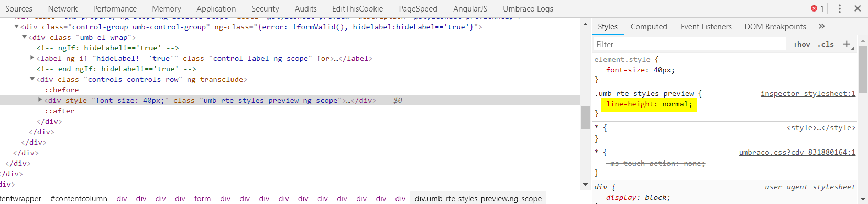Select div.umb-rte-styles-preview.ng-scope breadcrumb

click(x=478, y=199)
